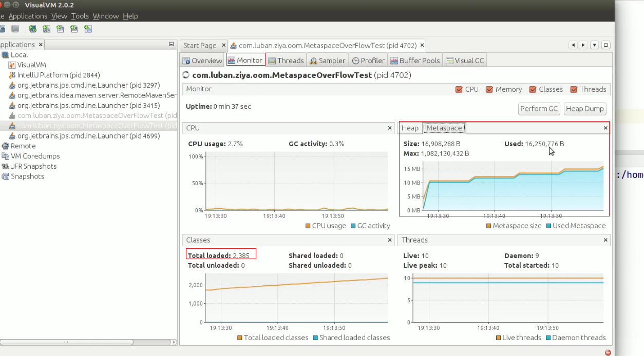Select the MetaspaceOverFlowTest pid 4702 document tab
Viewport: 644px width, 356px height.
[328, 45]
